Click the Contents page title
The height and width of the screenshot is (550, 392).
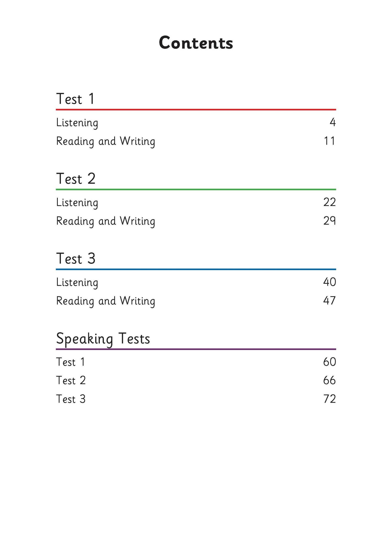click(x=196, y=43)
